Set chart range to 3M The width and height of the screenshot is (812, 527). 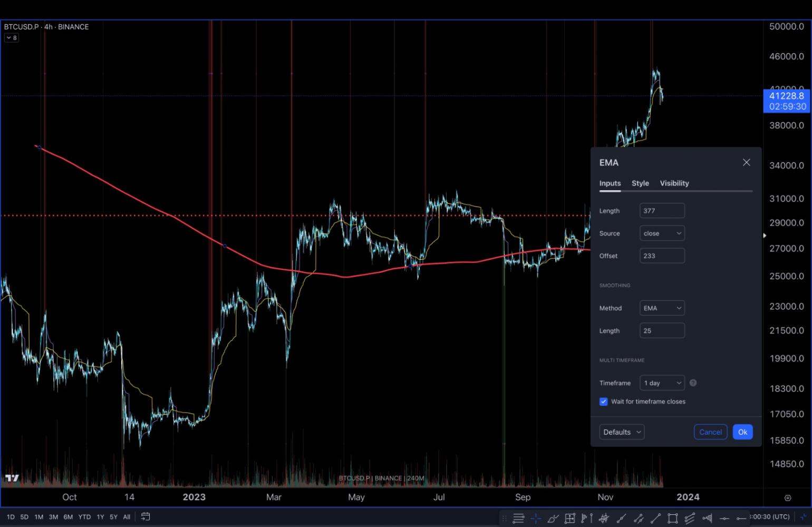coord(53,517)
